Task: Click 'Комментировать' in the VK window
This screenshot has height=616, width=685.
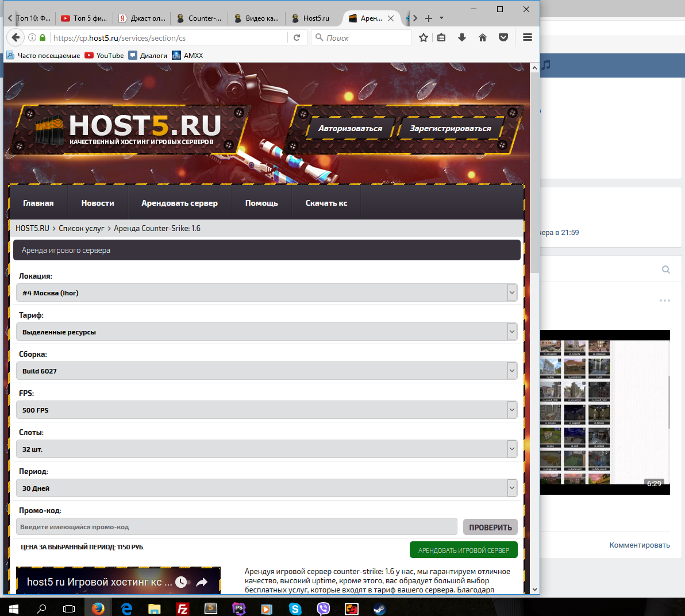Action: (x=640, y=545)
